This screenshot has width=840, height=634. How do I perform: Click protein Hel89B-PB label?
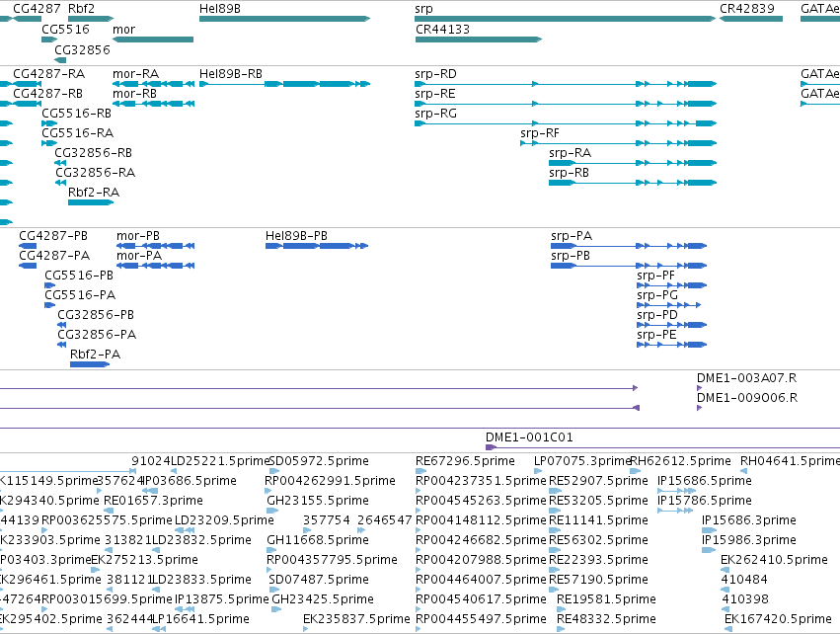tap(296, 236)
